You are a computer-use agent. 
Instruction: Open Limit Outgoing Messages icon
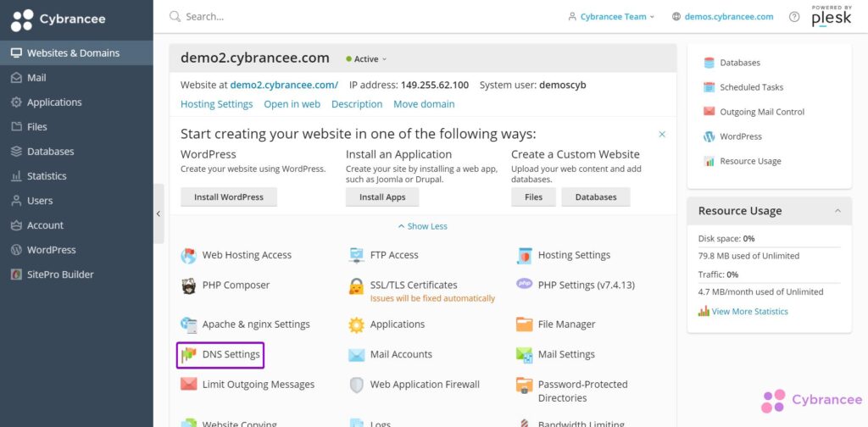point(189,384)
